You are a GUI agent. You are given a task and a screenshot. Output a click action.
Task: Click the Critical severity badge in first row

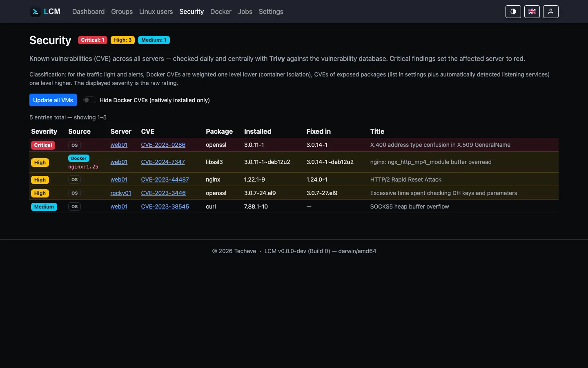[x=43, y=145]
